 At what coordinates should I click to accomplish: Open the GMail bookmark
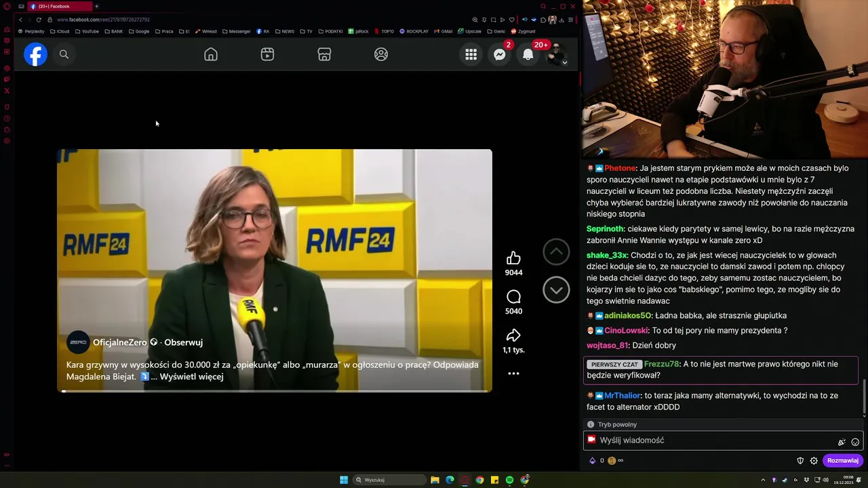(443, 31)
